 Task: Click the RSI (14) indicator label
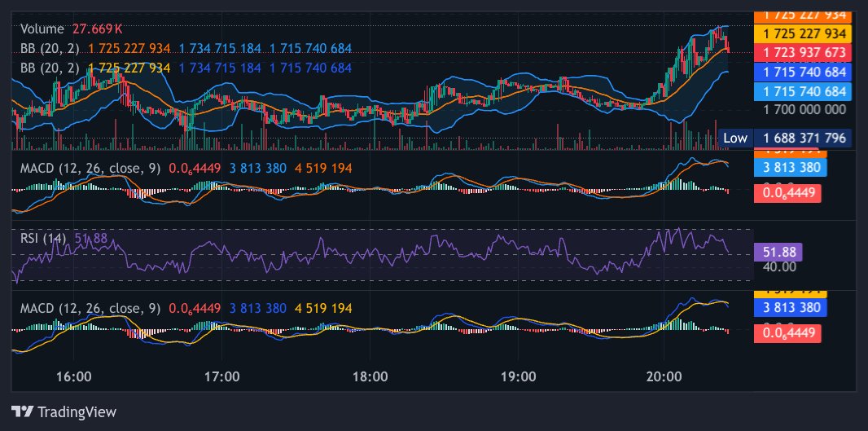[43, 238]
